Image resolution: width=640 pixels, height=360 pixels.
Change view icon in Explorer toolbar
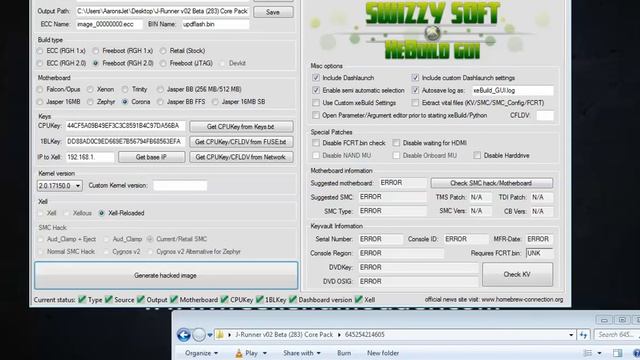point(588,353)
